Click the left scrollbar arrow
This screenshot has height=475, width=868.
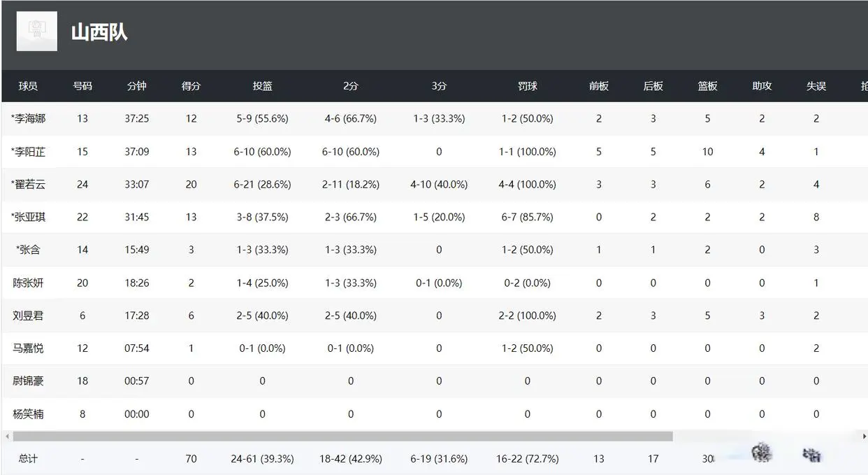(7, 437)
